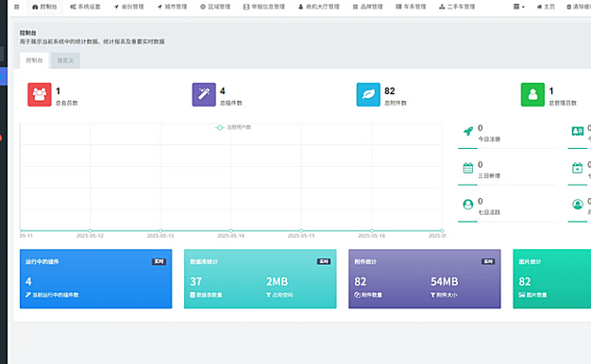Image resolution: width=591 pixels, height=364 pixels.
Task: Open 城市管理 in the top menu
Action: click(x=172, y=7)
